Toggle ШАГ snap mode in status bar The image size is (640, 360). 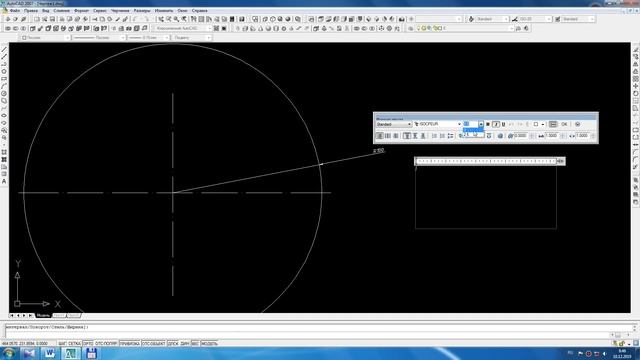(62, 343)
